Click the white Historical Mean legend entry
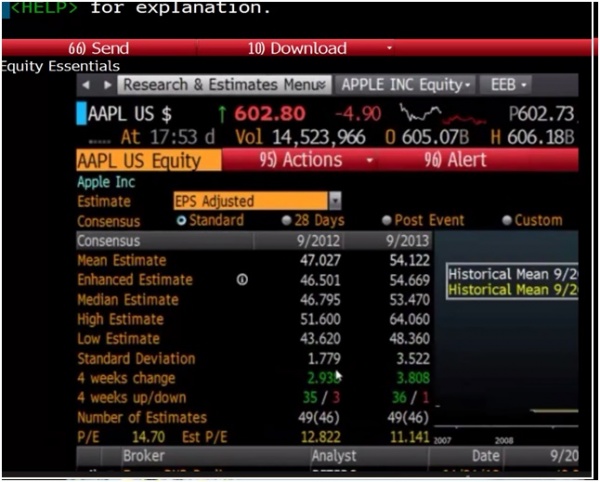Screen dimensions: 600x482 pos(513,274)
